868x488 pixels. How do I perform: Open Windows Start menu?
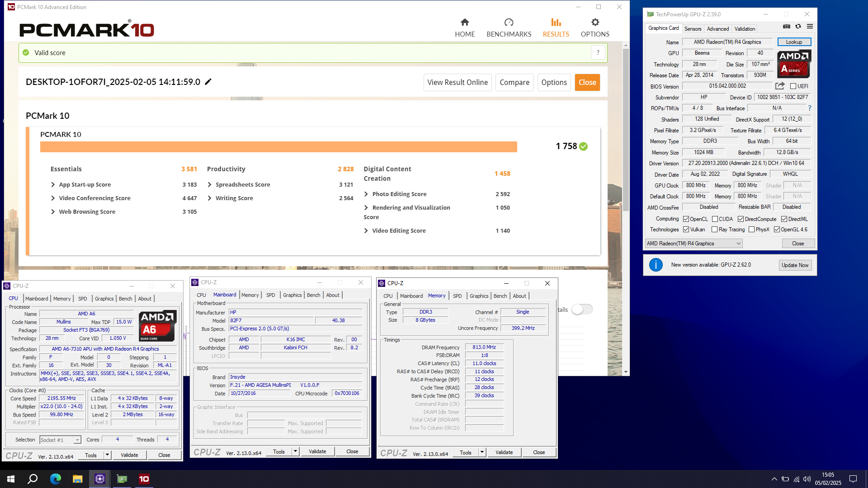point(11,479)
